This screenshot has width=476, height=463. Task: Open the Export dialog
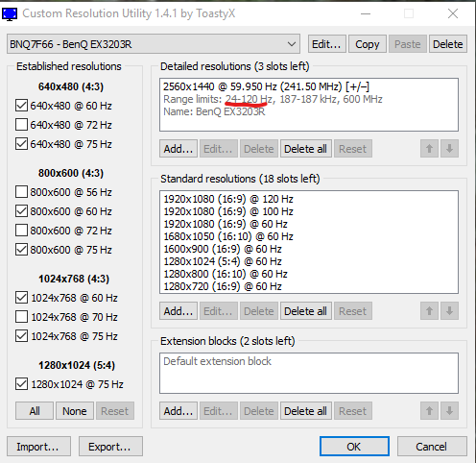(110, 447)
